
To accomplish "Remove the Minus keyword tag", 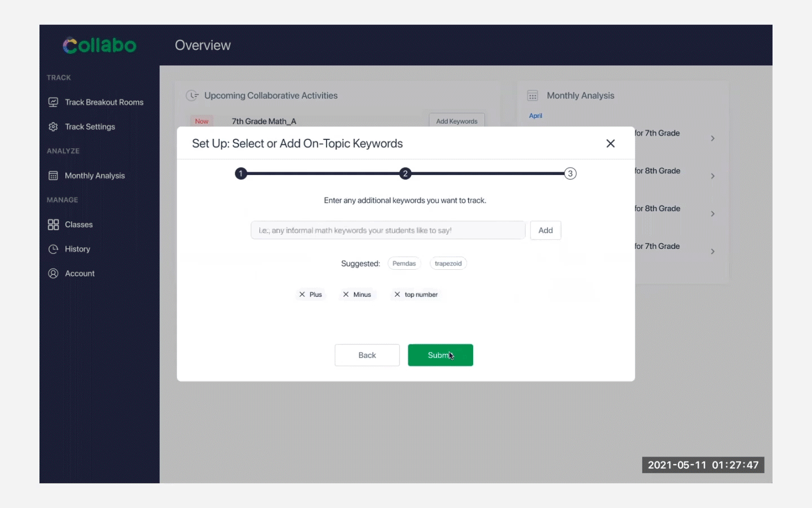I will pos(346,295).
